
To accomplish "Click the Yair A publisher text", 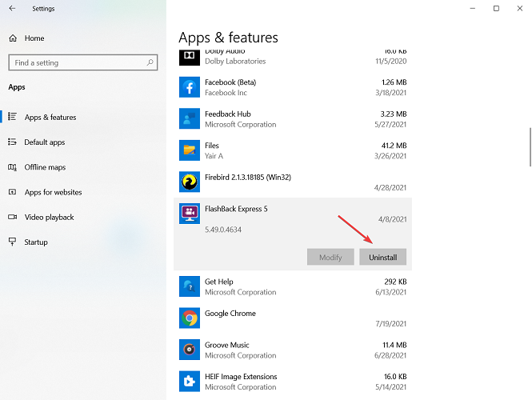I will click(214, 156).
